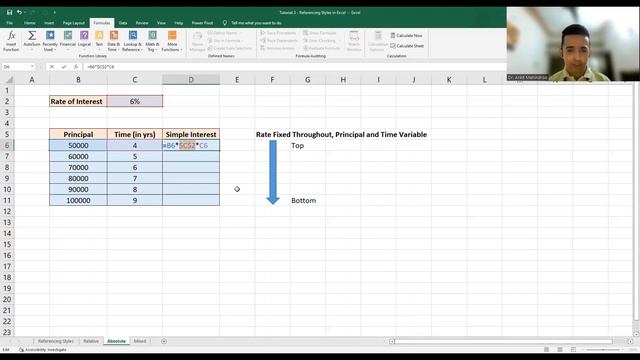Viewport: 640px width, 360px height.
Task: Open the Use in Formula dropdown
Action: [x=243, y=40]
